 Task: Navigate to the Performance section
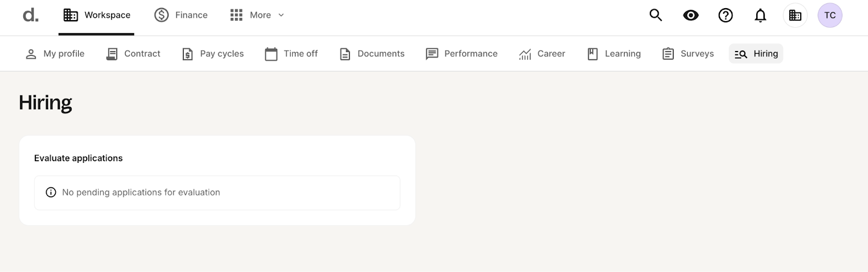(462, 54)
